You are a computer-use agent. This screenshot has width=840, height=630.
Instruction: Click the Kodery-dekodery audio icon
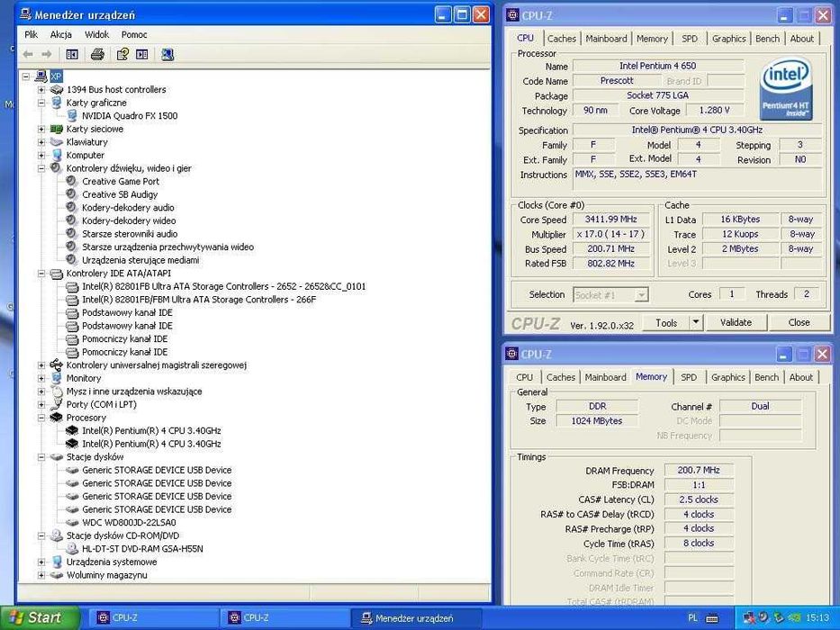(x=72, y=207)
